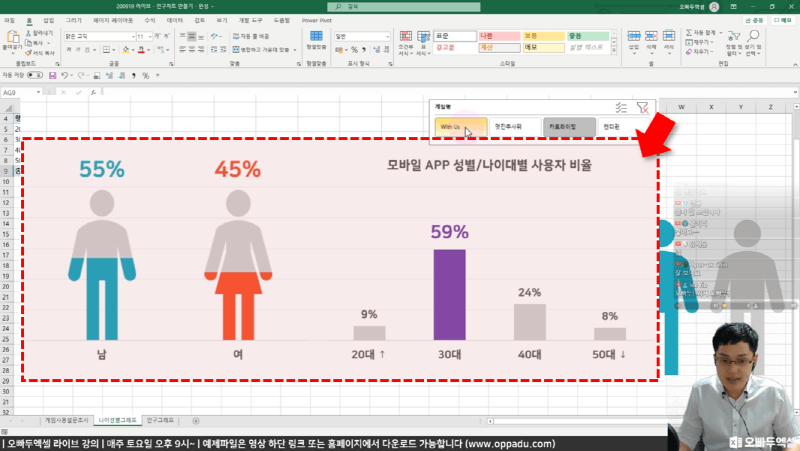Apply comma style in the number group

[364, 49]
